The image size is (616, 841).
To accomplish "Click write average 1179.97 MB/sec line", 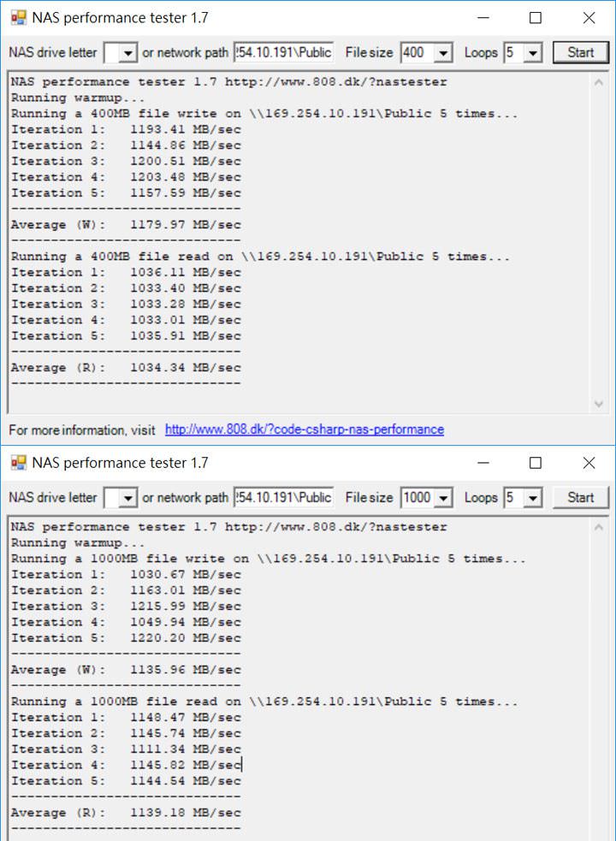I will tap(126, 225).
